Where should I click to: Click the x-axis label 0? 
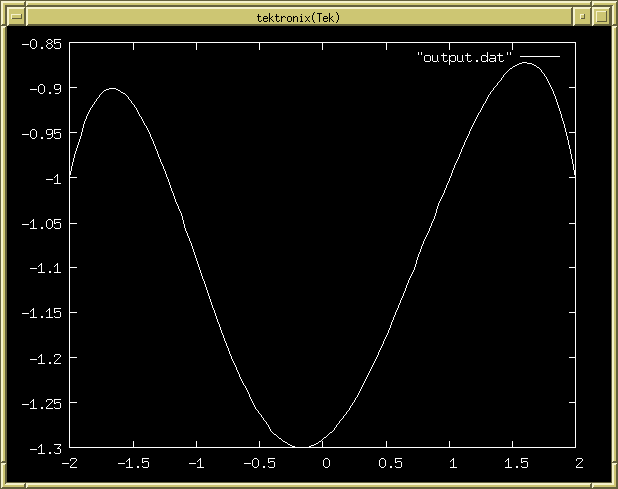point(325,464)
